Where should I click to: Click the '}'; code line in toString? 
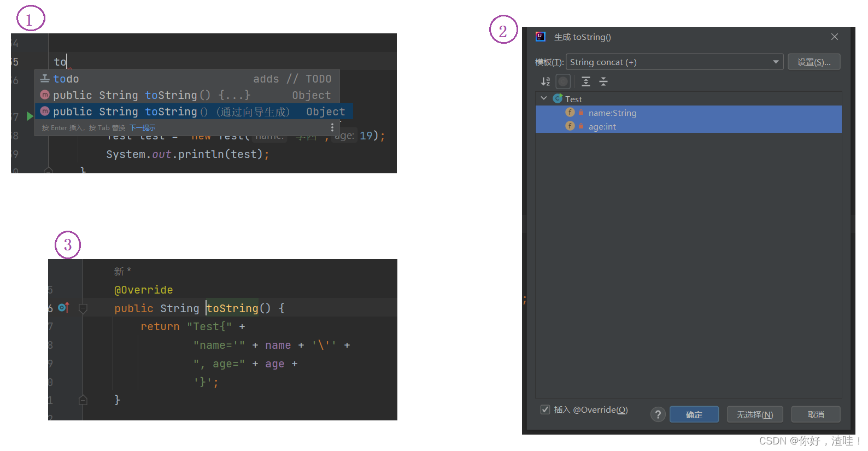206,382
